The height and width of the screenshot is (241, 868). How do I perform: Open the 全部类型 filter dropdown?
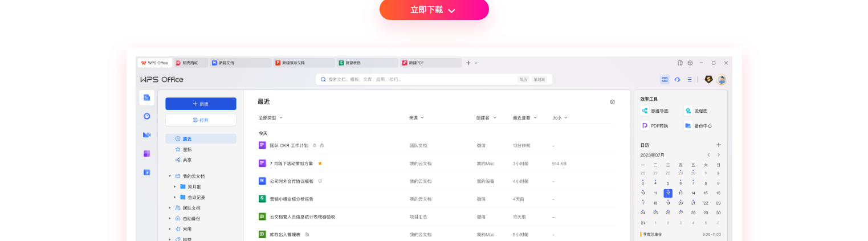[271, 118]
